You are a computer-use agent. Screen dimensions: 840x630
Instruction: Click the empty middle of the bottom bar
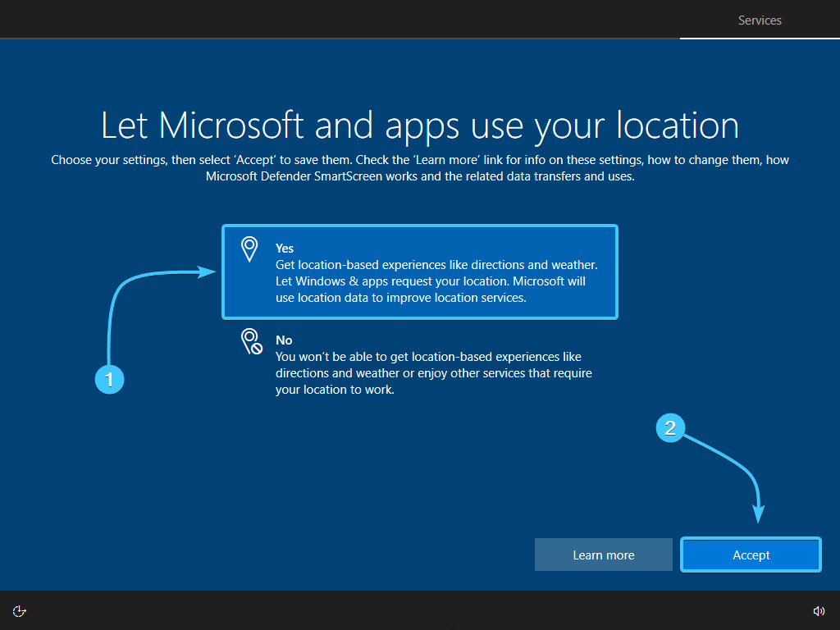tap(419, 610)
